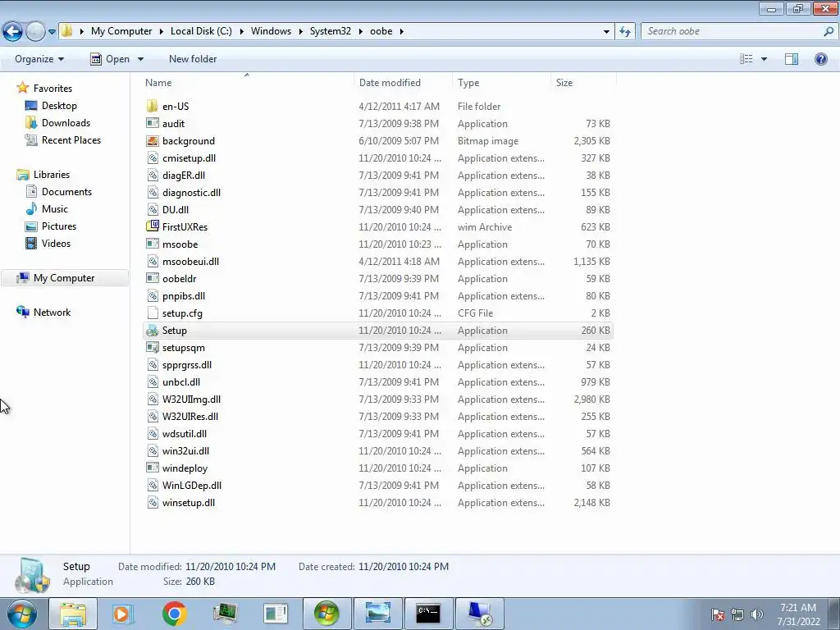Click the search magnifier icon

829,31
